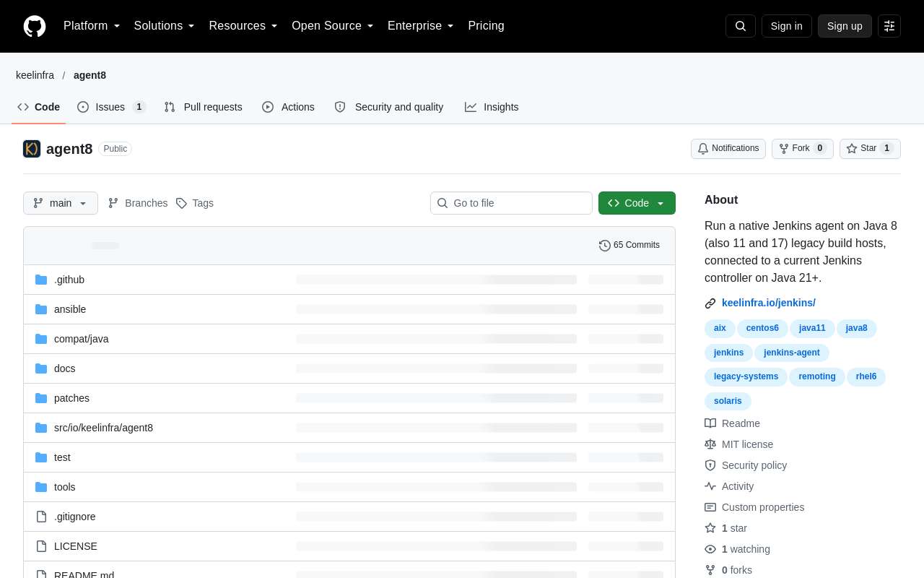Open the Pricing link
Image resolution: width=924 pixels, height=578 pixels.
(x=487, y=26)
